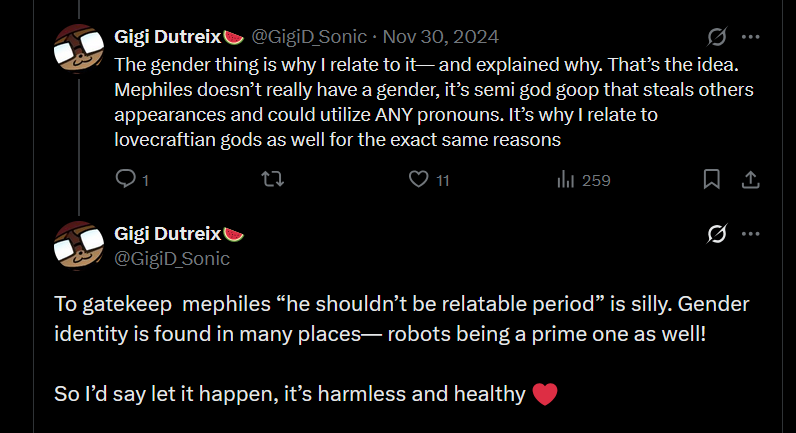Image resolution: width=796 pixels, height=433 pixels.
Task: Share the first tweet via share icon
Action: click(749, 180)
